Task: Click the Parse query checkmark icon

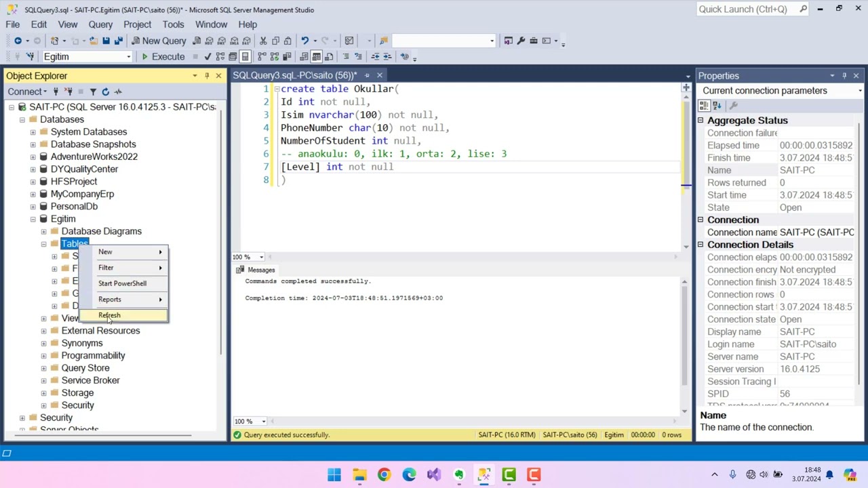Action: coord(208,57)
